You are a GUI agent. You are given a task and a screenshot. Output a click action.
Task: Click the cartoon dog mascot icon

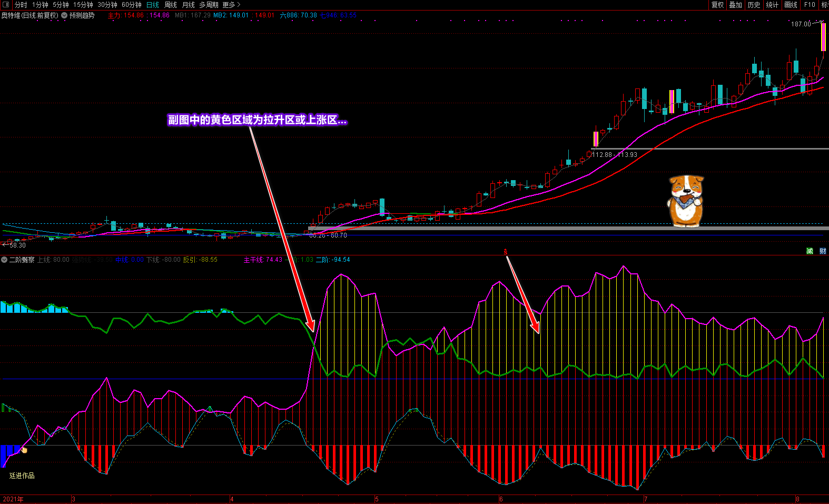tap(685, 201)
